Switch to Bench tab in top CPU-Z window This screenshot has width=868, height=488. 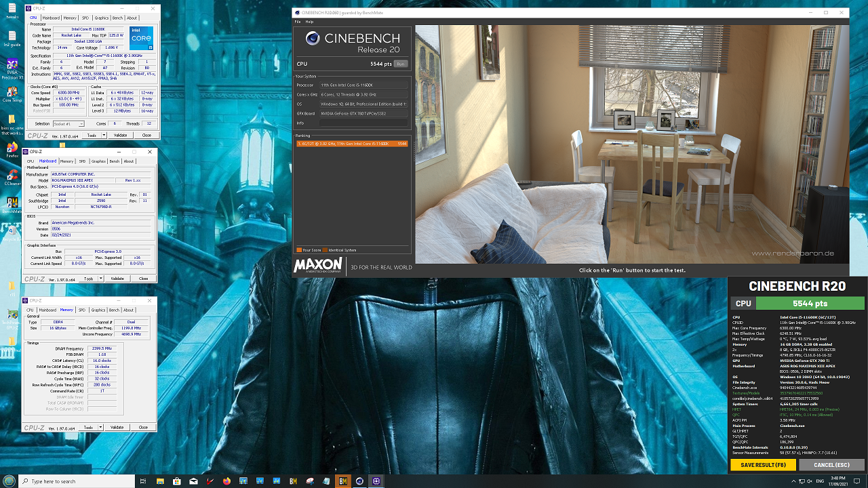coord(117,18)
